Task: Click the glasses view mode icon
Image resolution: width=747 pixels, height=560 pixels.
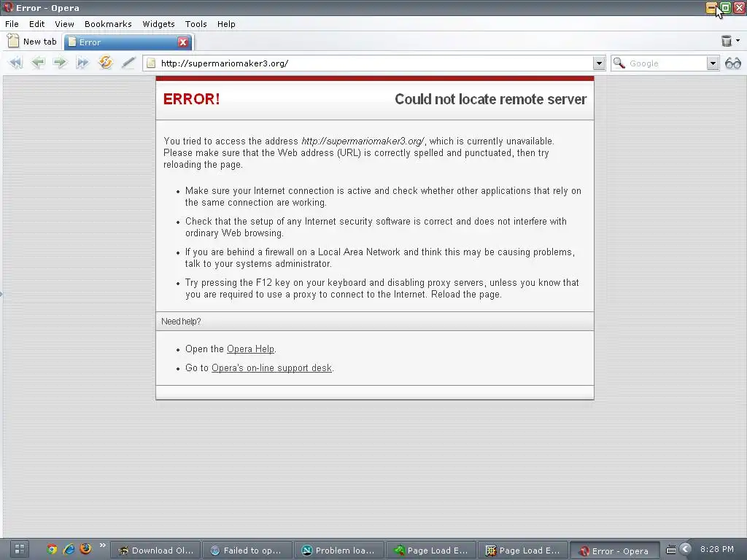Action: (x=732, y=63)
